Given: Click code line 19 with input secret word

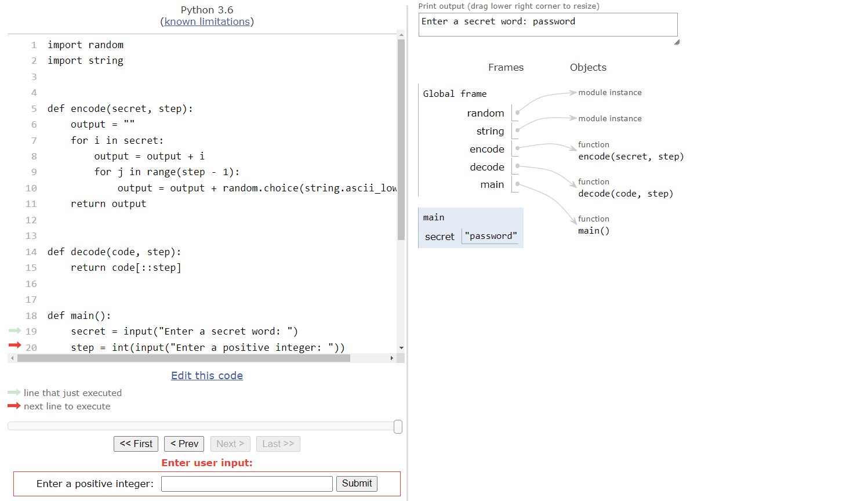Looking at the screenshot, I should (184, 331).
